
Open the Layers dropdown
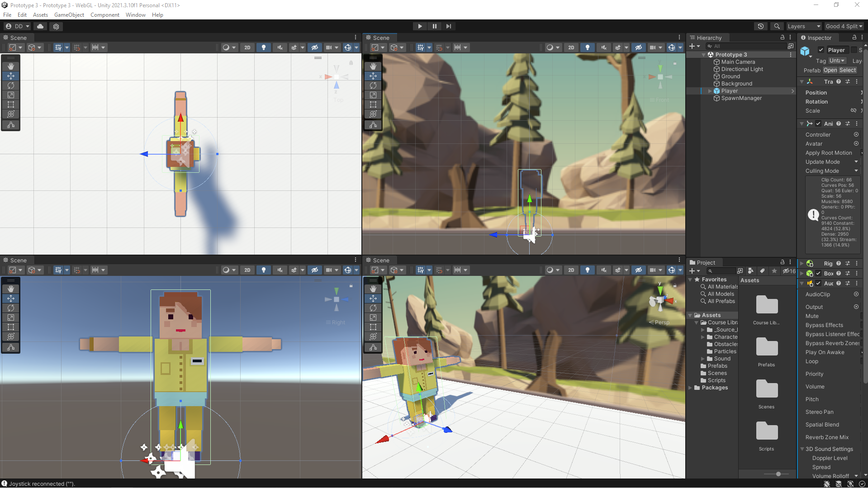point(803,26)
